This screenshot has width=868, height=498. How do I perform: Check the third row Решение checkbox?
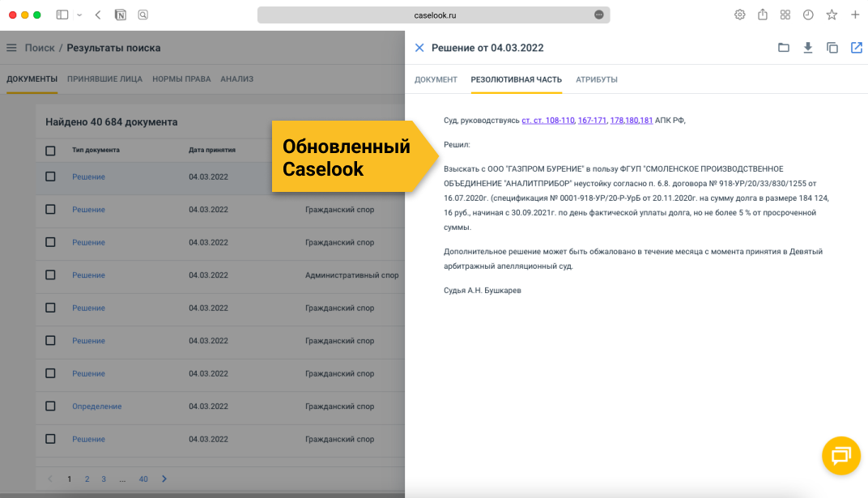click(50, 242)
